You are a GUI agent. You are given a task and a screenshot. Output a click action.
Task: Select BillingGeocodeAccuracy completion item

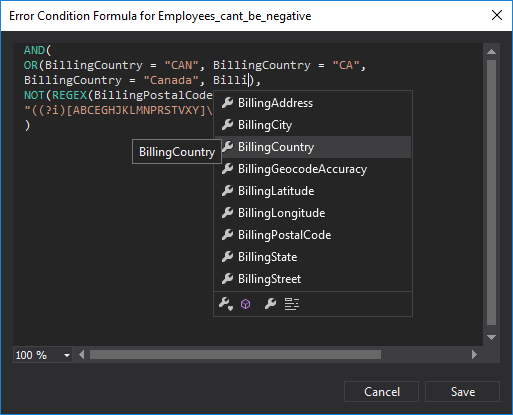313,169
